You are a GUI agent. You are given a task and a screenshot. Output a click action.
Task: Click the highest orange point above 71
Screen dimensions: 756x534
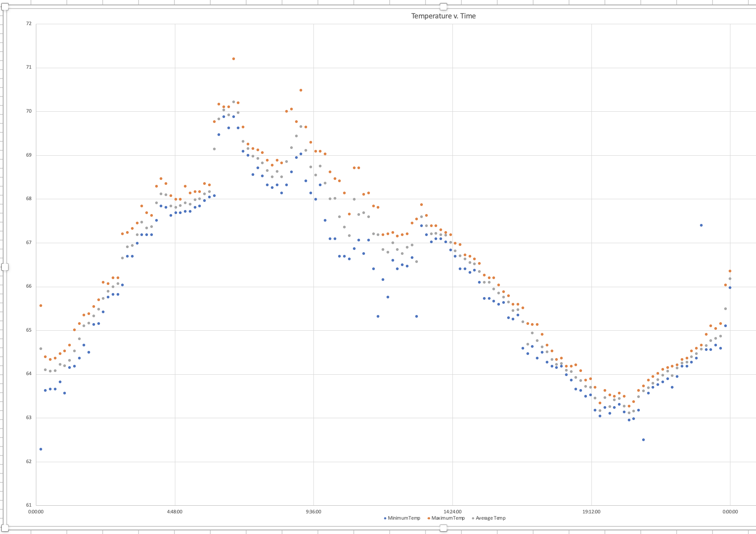click(x=234, y=59)
